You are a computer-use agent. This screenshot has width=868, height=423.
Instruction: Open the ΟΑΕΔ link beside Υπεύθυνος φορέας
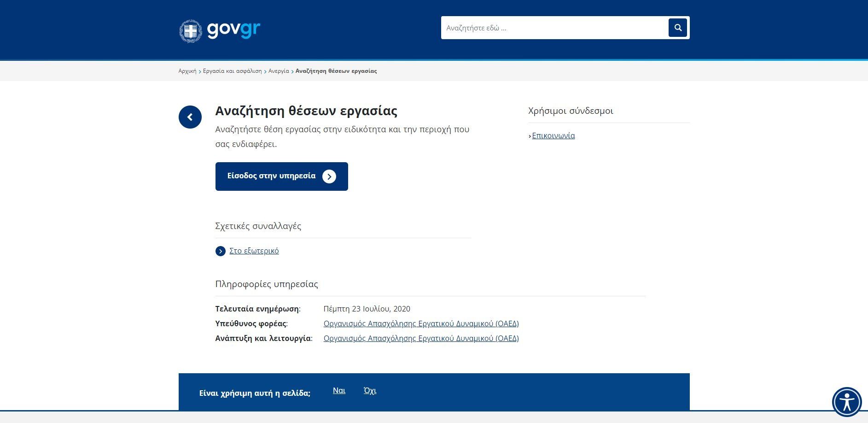click(421, 323)
